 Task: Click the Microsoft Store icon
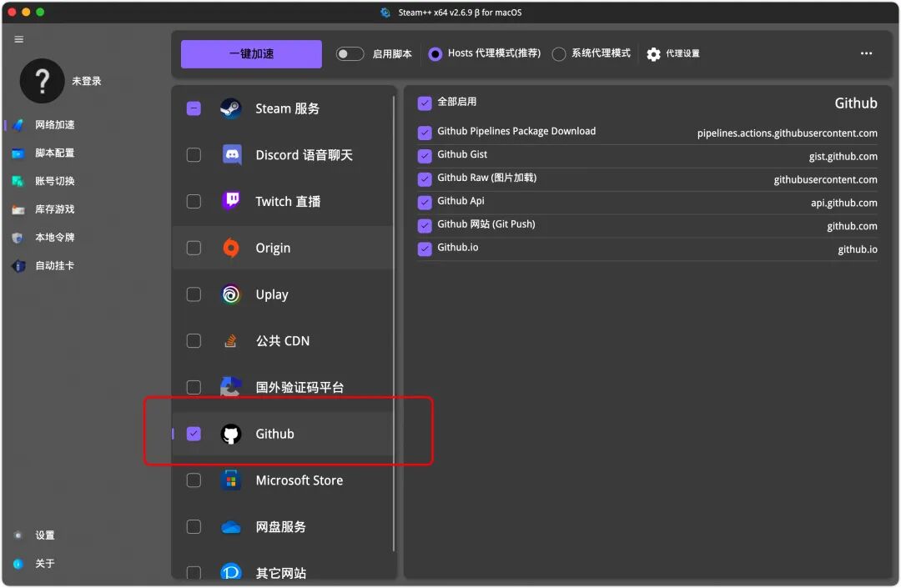coord(231,480)
